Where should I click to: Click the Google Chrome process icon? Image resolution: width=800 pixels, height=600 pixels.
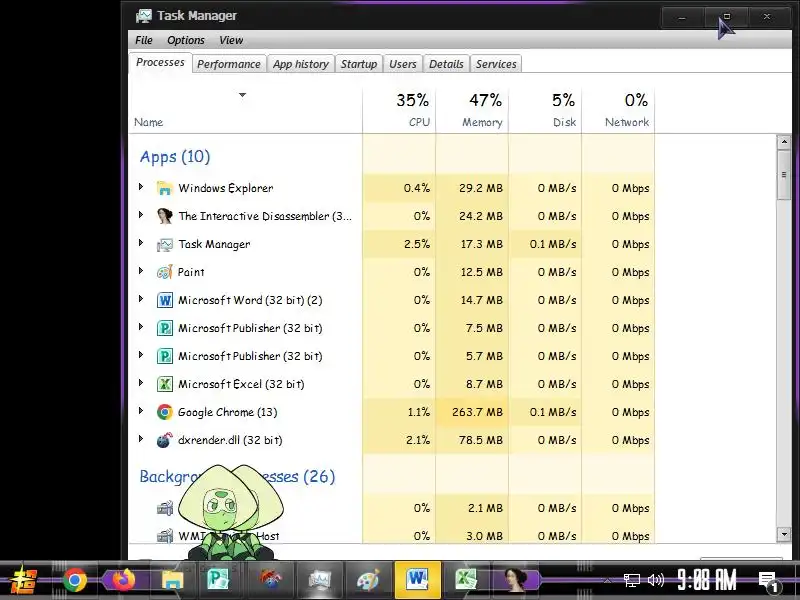click(x=164, y=412)
